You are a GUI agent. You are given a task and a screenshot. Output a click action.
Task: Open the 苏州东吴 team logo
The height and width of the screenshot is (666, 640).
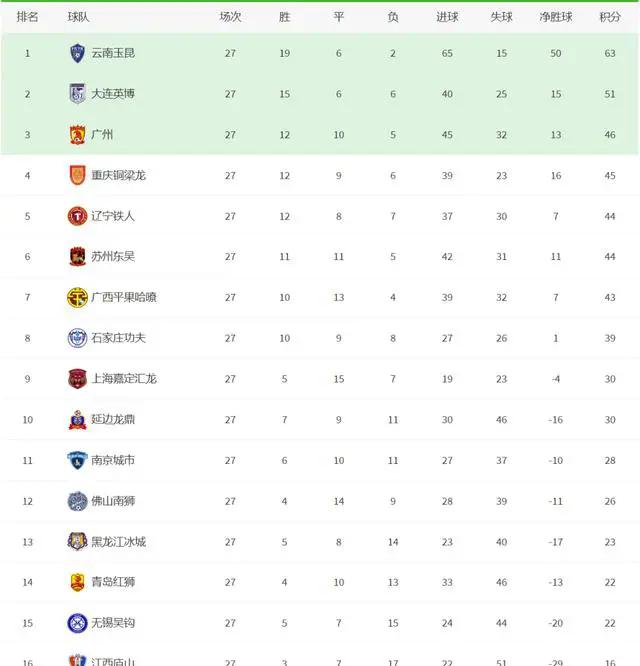[x=77, y=257]
